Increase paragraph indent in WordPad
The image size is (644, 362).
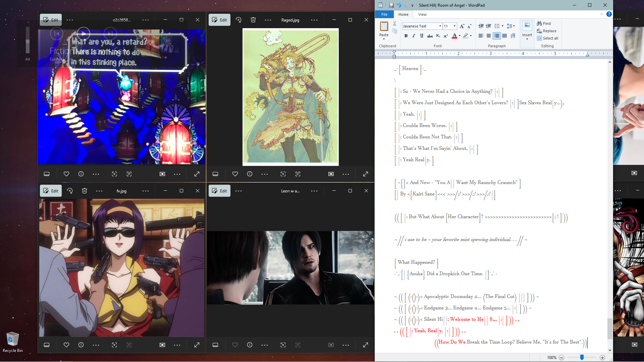489,26
